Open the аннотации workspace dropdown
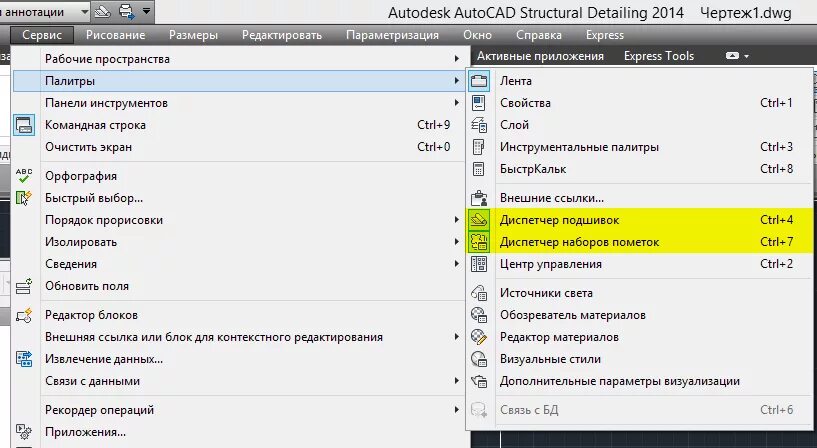 [84, 12]
